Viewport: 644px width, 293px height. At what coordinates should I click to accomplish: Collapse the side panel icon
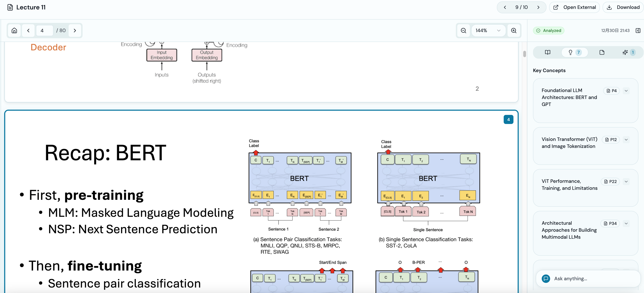click(638, 31)
